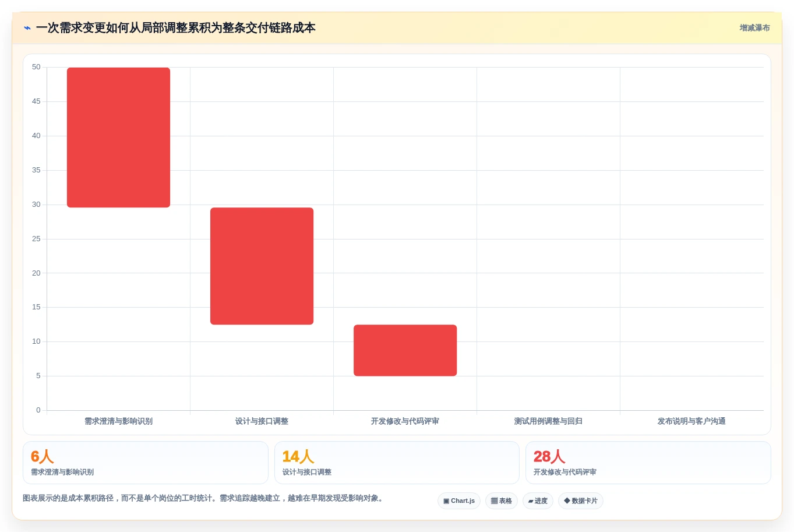Click the 增减瀑布 label in the header
Image resolution: width=794 pixels, height=532 pixels.
(754, 28)
